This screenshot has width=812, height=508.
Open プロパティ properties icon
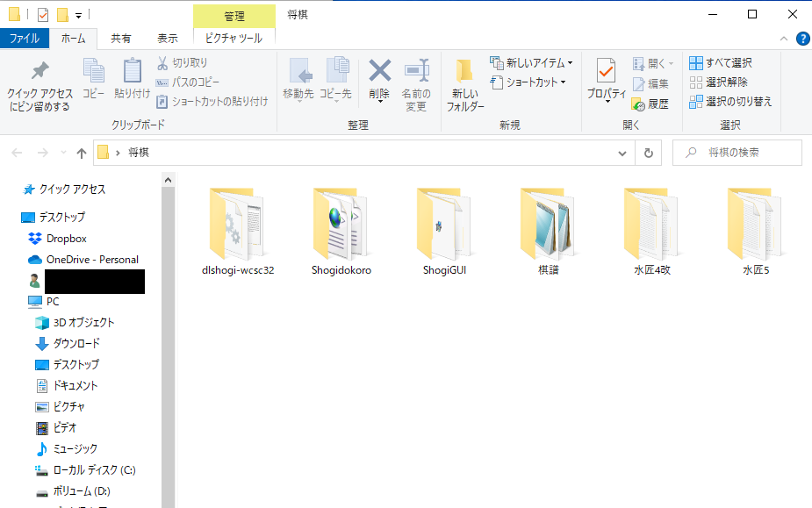(606, 70)
